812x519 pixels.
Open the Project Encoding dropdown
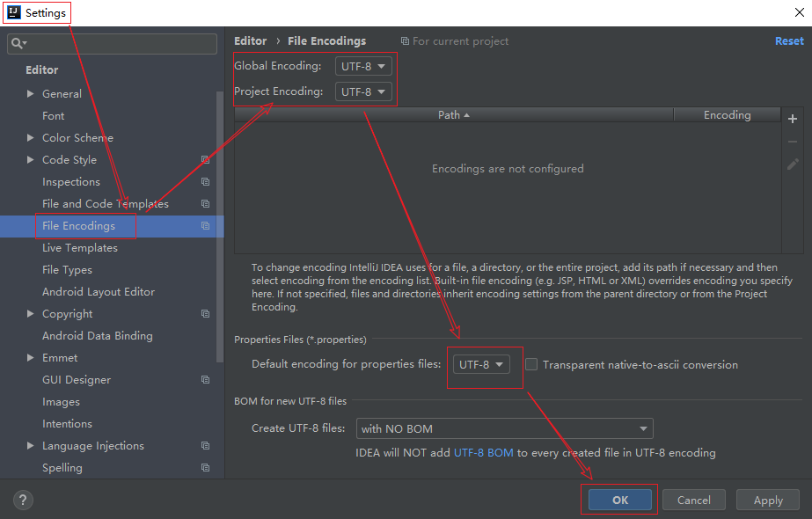click(363, 91)
